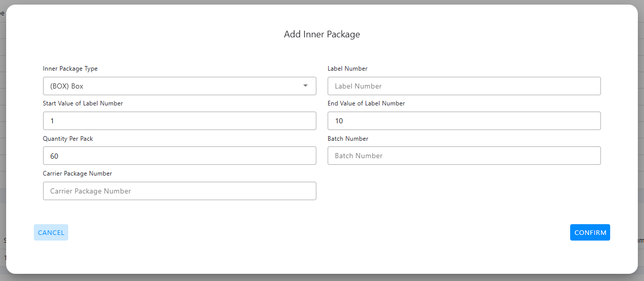
Task: Click the 'Batch Number' caption above its field
Action: (x=348, y=139)
